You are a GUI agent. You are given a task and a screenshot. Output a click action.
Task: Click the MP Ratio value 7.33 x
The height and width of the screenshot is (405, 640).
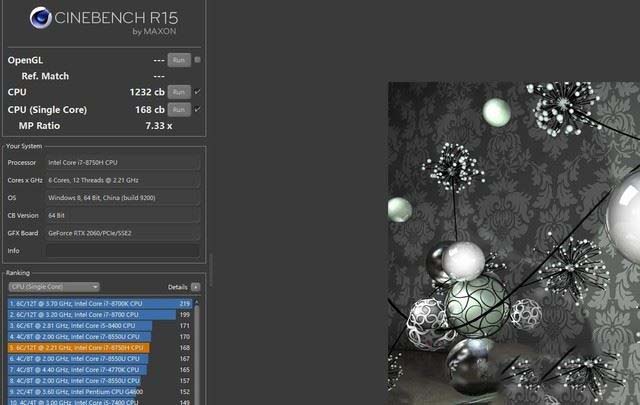pyautogui.click(x=159, y=126)
